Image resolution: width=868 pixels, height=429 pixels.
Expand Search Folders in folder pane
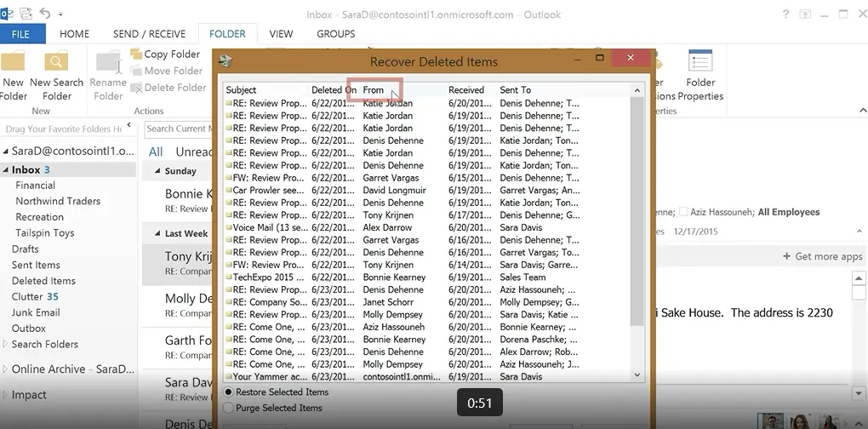(6, 344)
